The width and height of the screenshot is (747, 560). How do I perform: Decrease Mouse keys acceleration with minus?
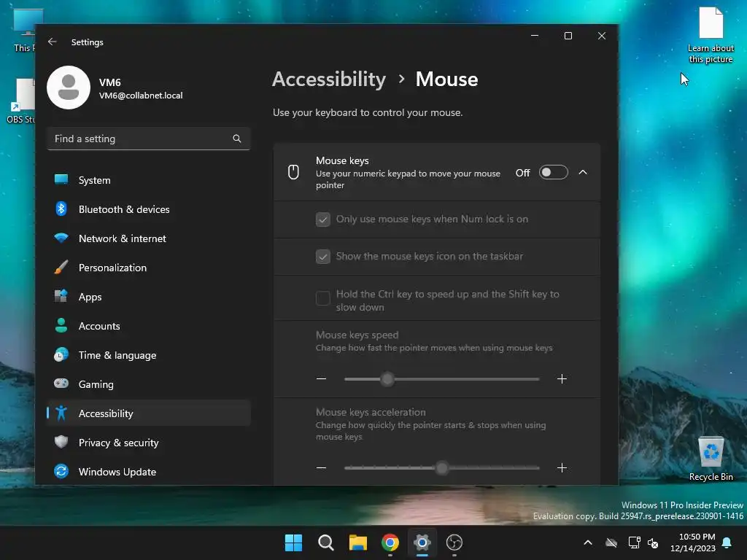coord(322,467)
